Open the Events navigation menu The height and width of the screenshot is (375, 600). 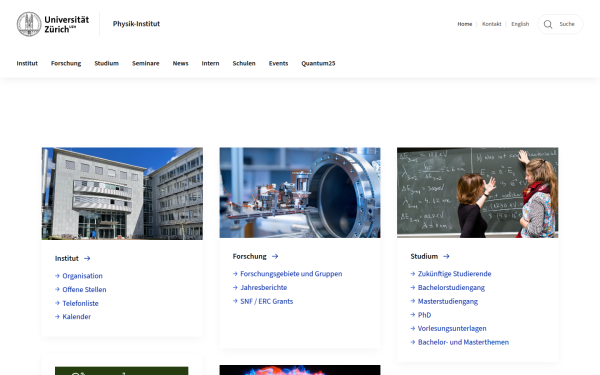click(278, 63)
